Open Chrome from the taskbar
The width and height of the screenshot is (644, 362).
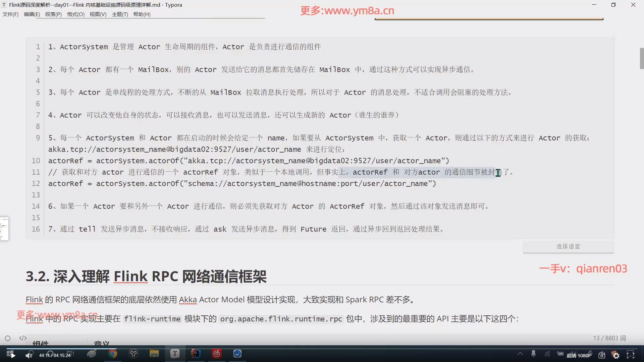point(113,354)
